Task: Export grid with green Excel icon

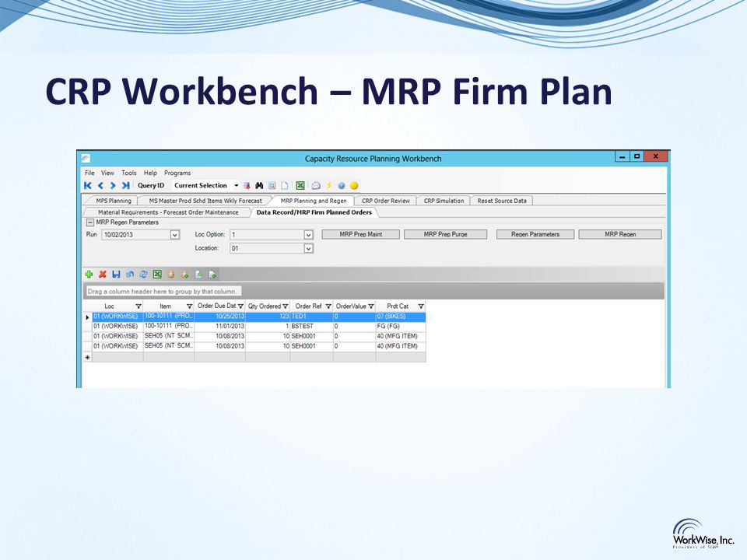Action: tap(157, 275)
